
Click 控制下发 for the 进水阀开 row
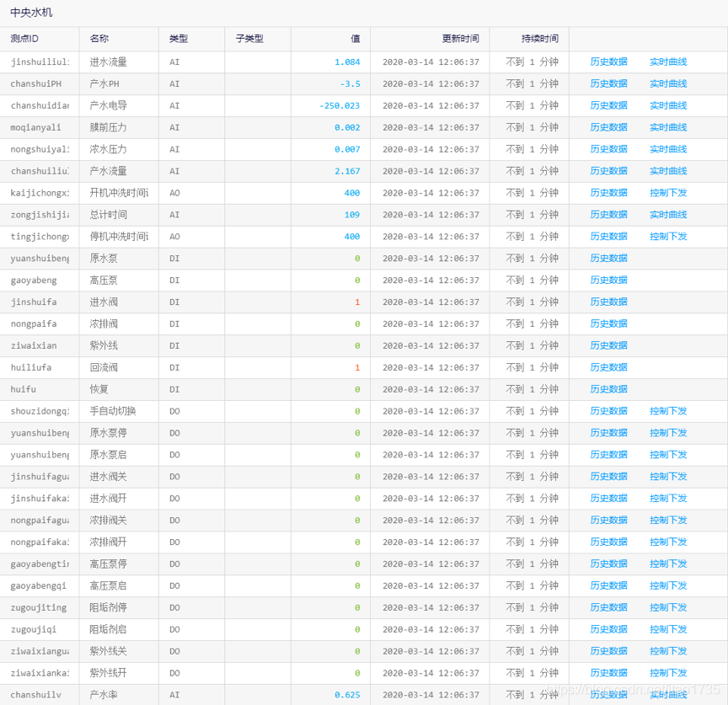pyautogui.click(x=668, y=498)
